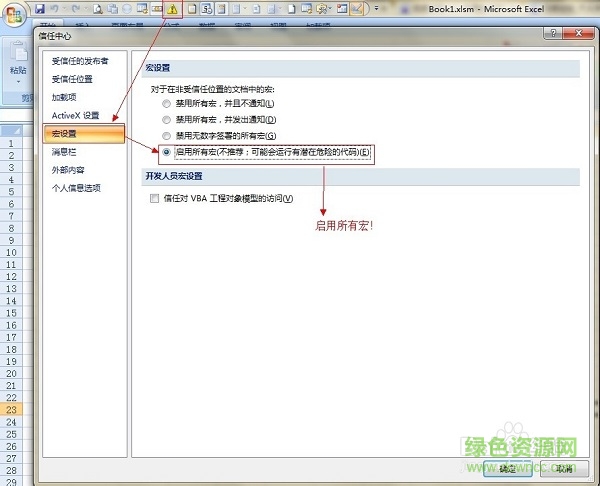This screenshot has height=486, width=600.
Task: Click the 确定 (OK) button
Action: click(508, 467)
